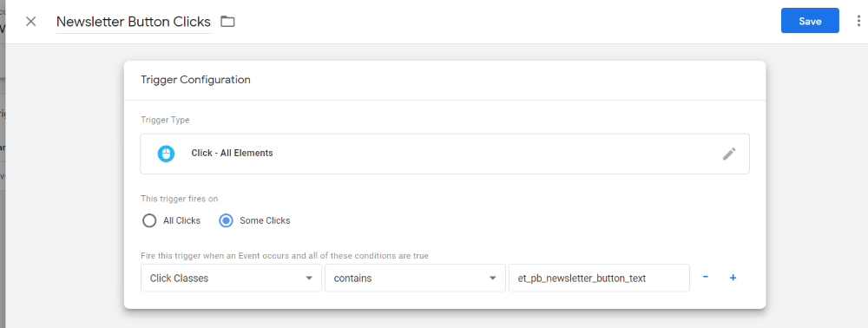The image size is (868, 328).
Task: Click the All Clicks label text
Action: [x=181, y=220]
